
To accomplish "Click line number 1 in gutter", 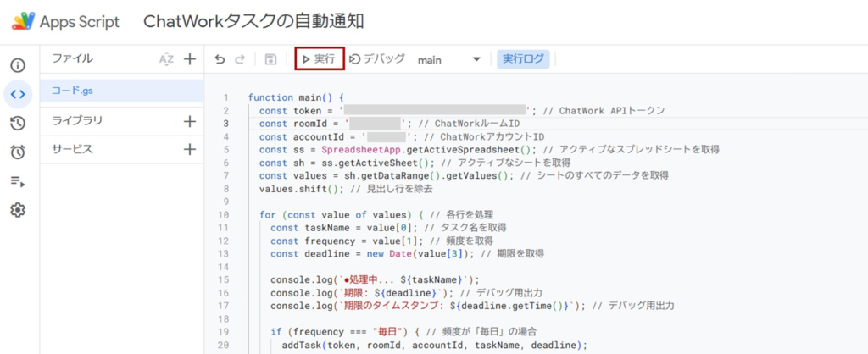I will (x=226, y=97).
